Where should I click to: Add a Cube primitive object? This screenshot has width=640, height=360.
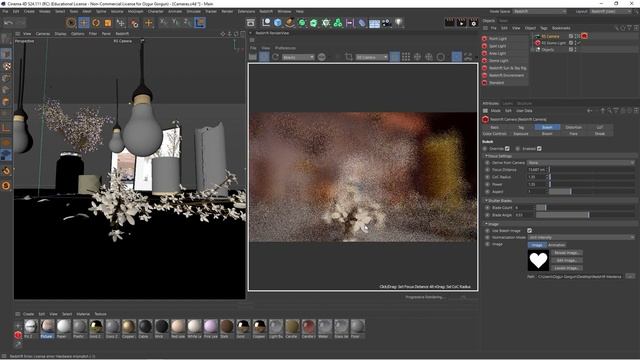click(278, 23)
